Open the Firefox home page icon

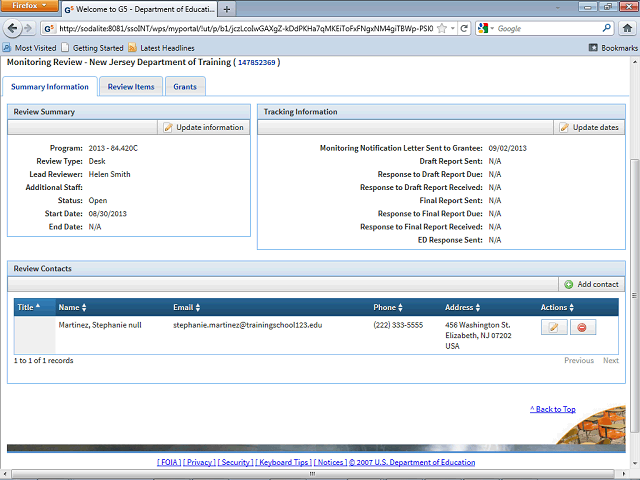(x=627, y=28)
